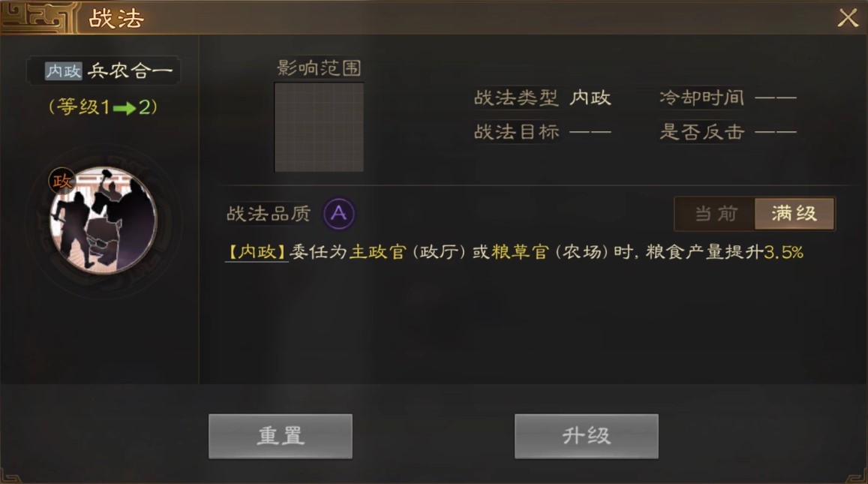Click the A quality grade badge
This screenshot has width=868, height=484.
pyautogui.click(x=339, y=214)
